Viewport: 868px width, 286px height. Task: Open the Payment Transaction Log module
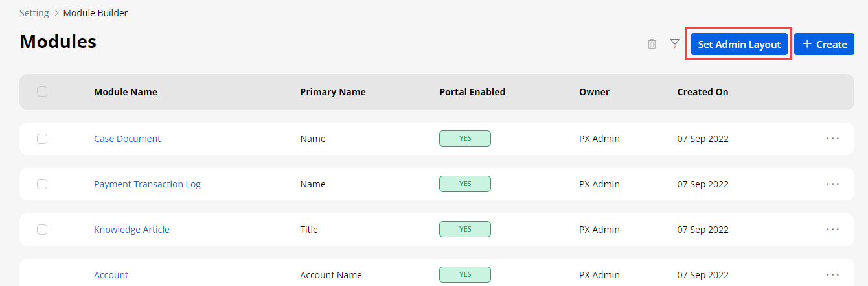147,184
